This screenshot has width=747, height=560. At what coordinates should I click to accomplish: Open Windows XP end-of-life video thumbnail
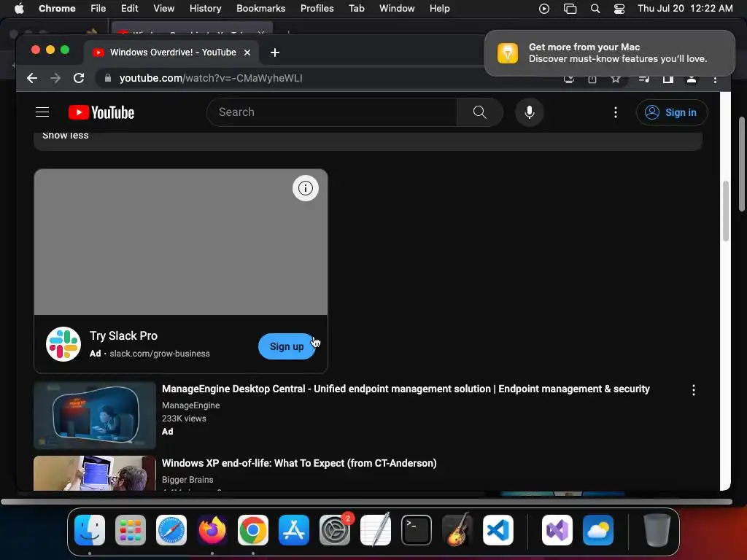[x=95, y=472]
